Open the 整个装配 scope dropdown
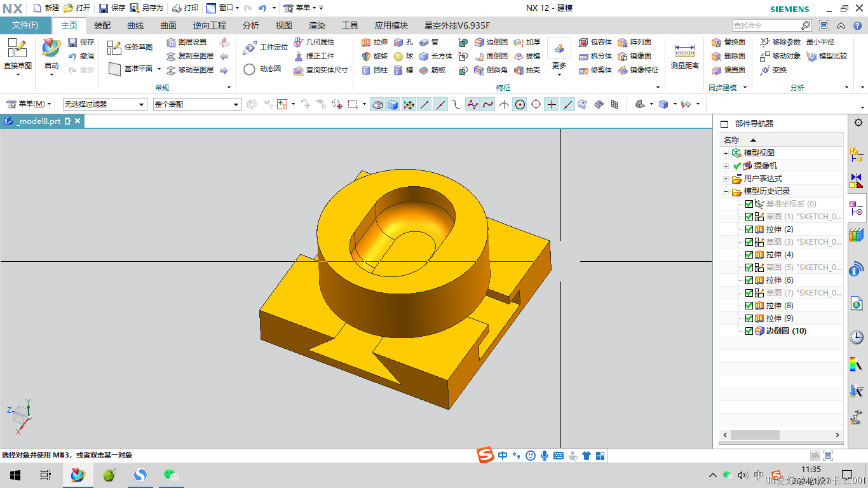 pos(197,104)
